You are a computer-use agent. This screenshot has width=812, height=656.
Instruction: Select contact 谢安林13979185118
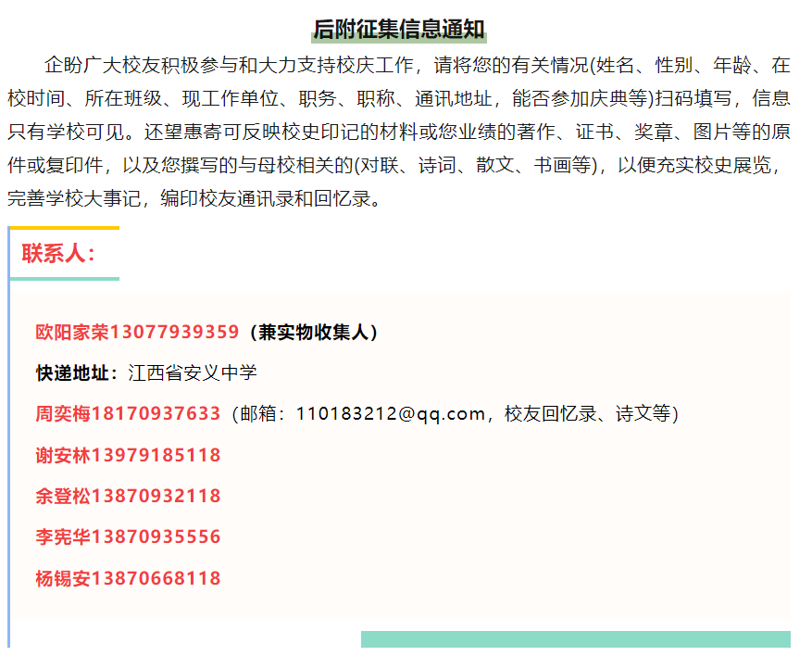coord(128,455)
